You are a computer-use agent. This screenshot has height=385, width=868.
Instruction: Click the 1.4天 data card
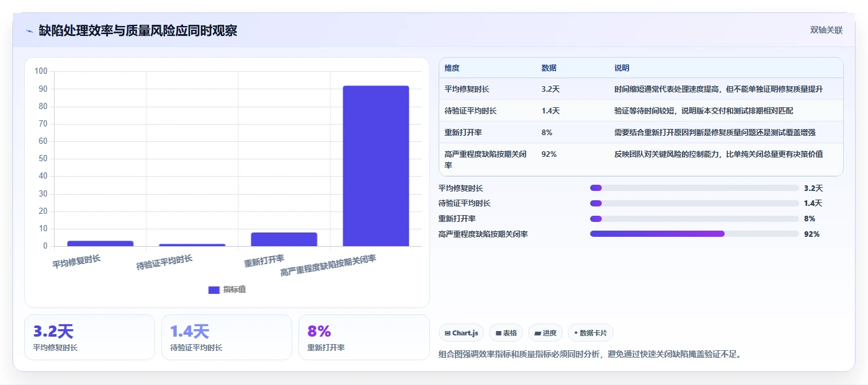(226, 337)
